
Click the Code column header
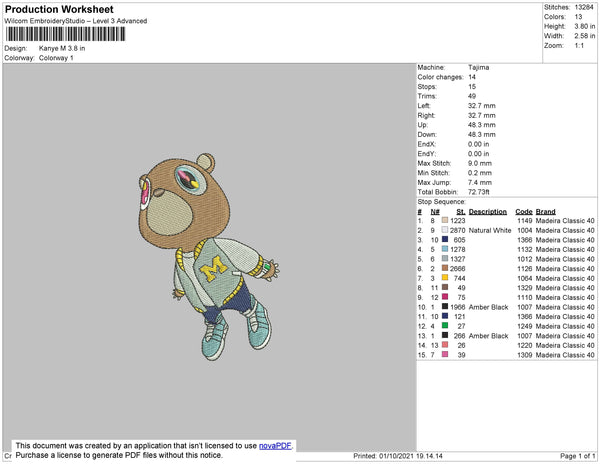523,212
